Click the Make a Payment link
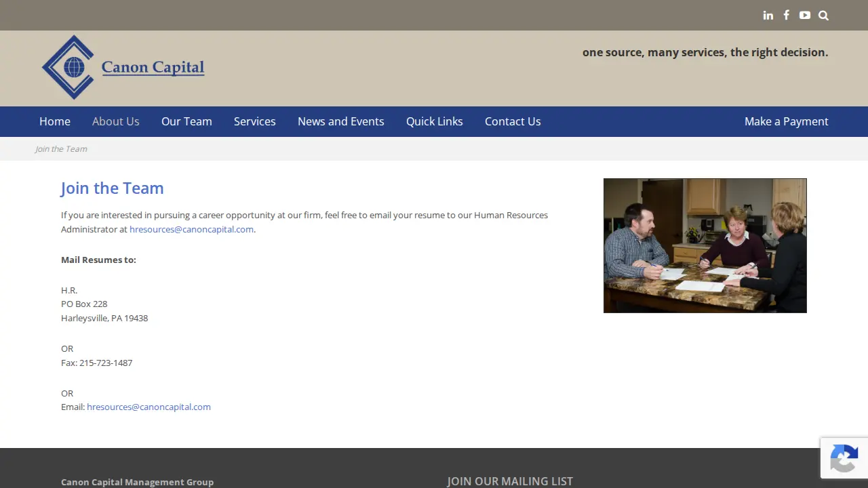 click(x=787, y=121)
